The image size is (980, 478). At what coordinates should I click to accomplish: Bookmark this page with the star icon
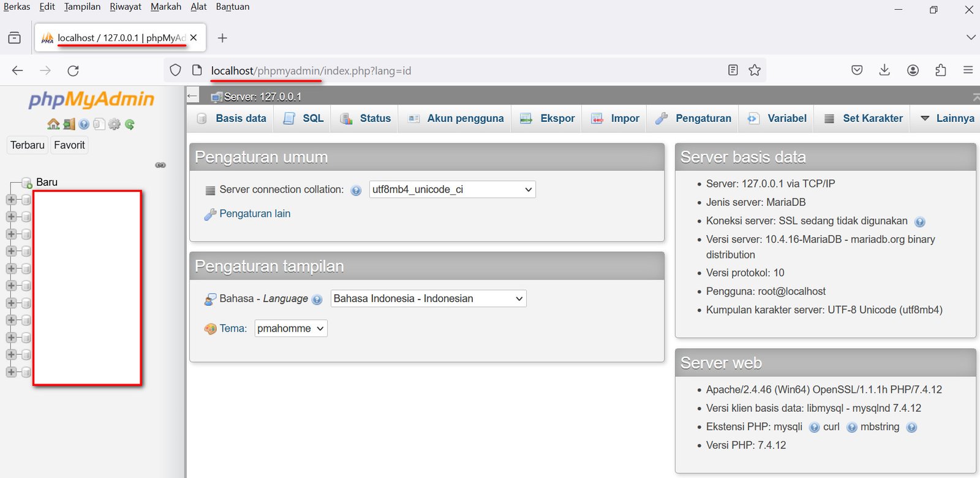755,70
